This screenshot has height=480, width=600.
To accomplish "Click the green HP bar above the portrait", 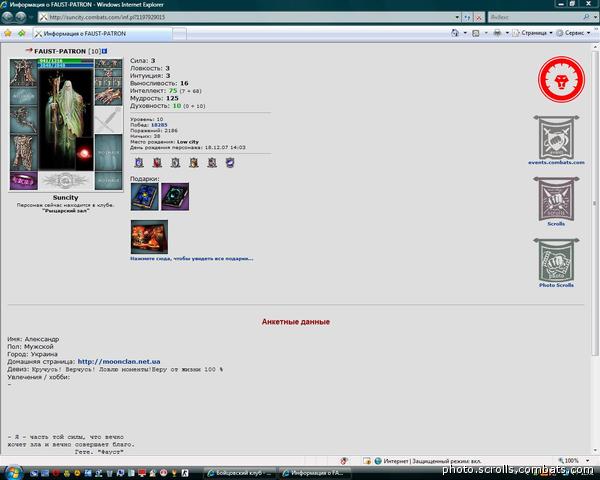I will click(65, 61).
